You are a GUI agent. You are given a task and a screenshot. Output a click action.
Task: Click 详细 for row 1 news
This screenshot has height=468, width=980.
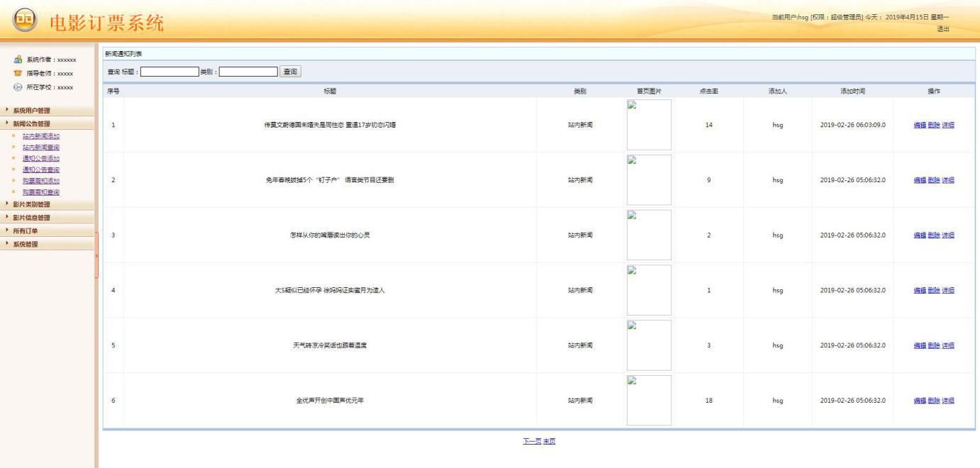click(947, 125)
